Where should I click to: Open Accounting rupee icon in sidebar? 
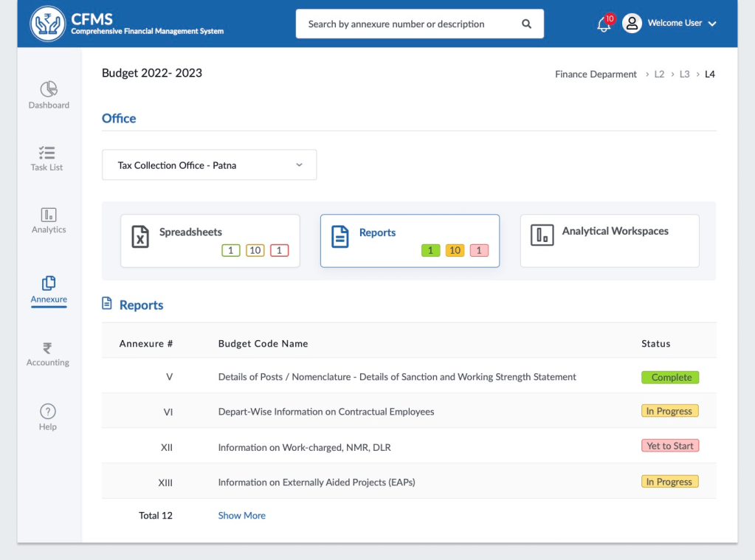coord(48,348)
